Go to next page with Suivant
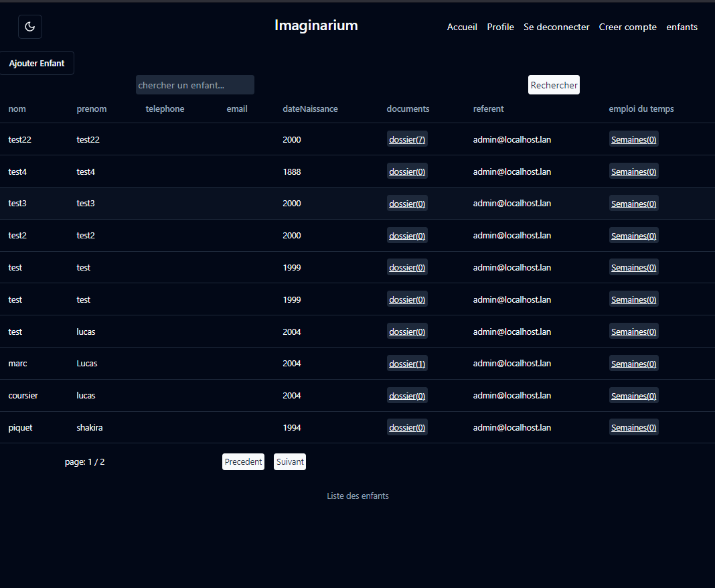715x588 pixels. coord(290,462)
